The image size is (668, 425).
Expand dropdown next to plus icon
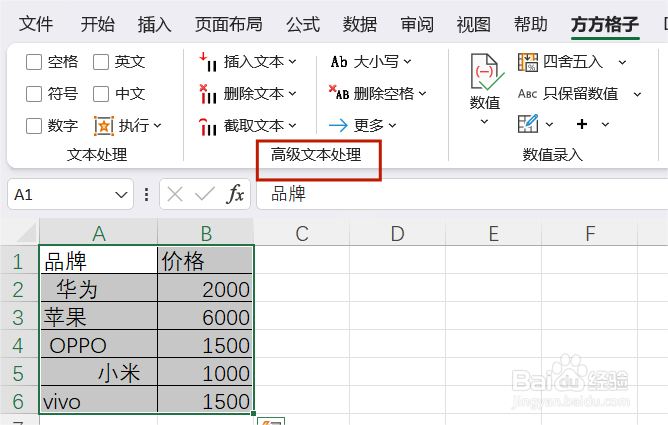605,124
